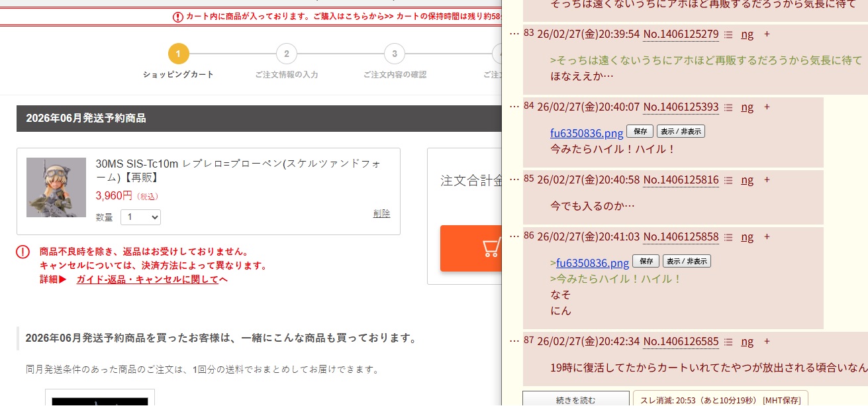Open the 数量 quantity dropdown

click(140, 217)
